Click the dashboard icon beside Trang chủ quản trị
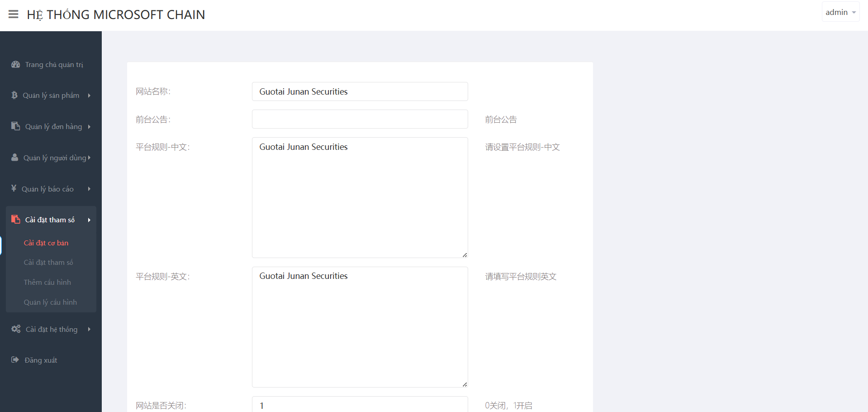This screenshot has height=412, width=868. click(16, 64)
